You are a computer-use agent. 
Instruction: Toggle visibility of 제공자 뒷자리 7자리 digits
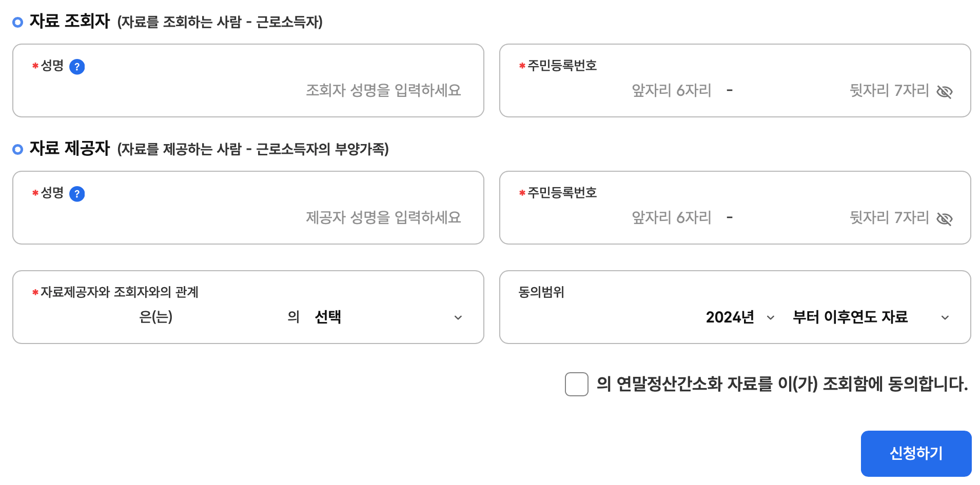pyautogui.click(x=946, y=219)
